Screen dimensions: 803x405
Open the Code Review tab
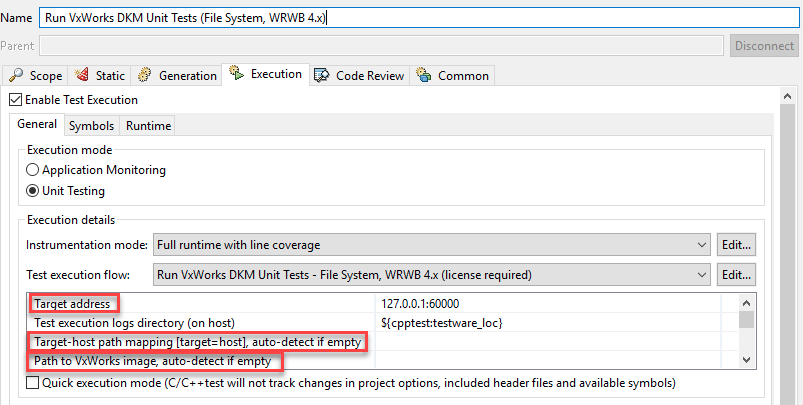click(x=360, y=75)
